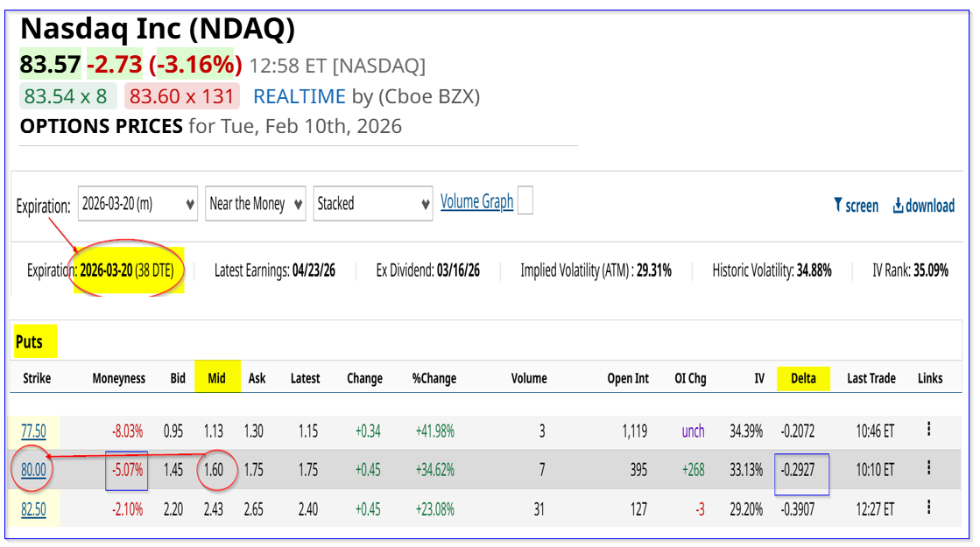Click the Moneyness column header
Image resolution: width=980 pixels, height=547 pixels.
pos(119,378)
